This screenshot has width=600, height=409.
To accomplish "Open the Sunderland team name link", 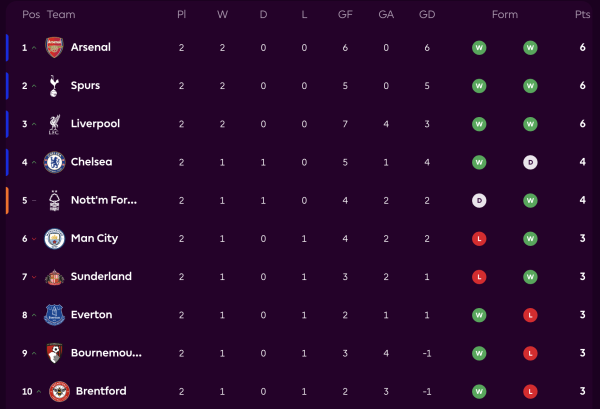I will 101,277.
